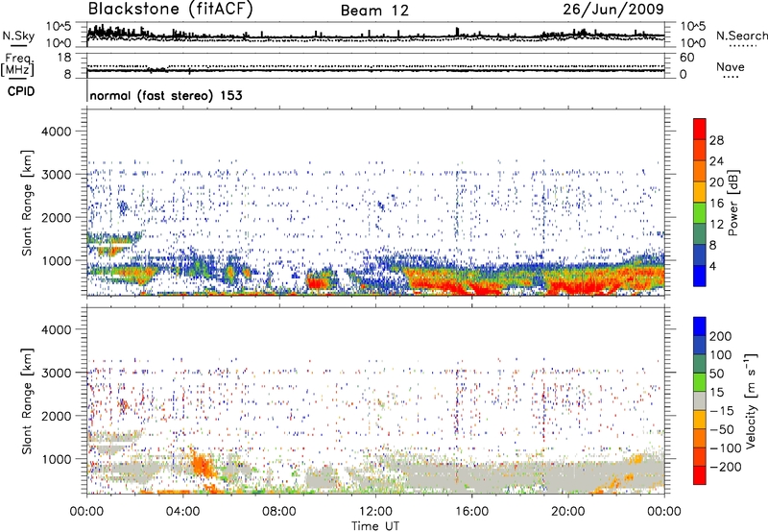Click the 16 label on power colorbar
This screenshot has height=532, width=768.
(716, 204)
